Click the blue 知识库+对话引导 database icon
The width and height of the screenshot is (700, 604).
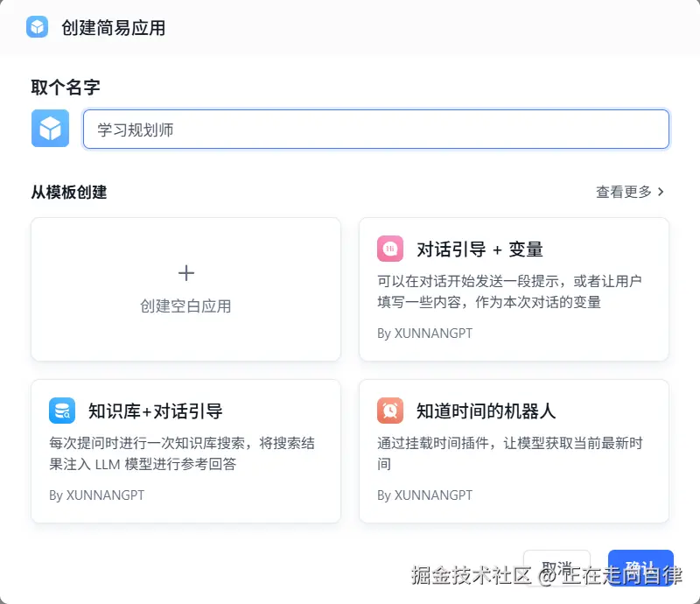[x=62, y=411]
